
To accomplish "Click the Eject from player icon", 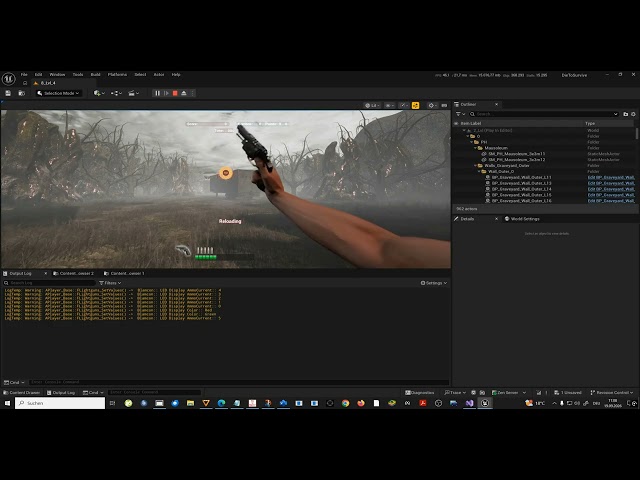I will coord(184,93).
